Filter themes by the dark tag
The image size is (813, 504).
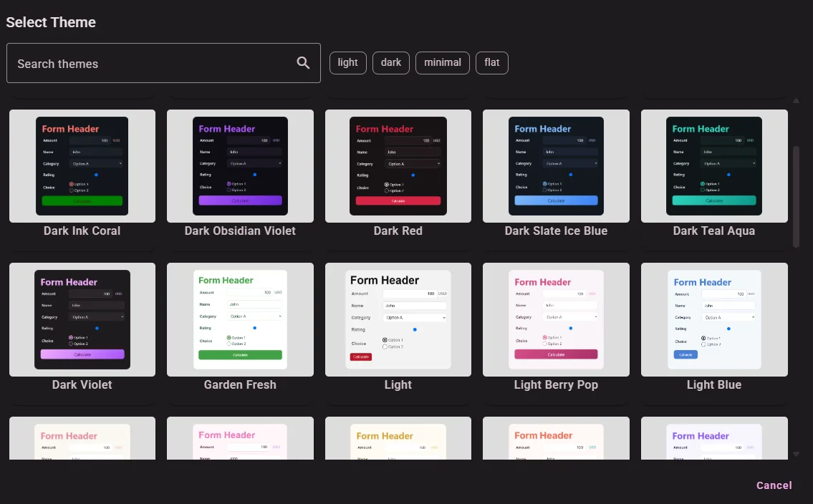(x=391, y=63)
